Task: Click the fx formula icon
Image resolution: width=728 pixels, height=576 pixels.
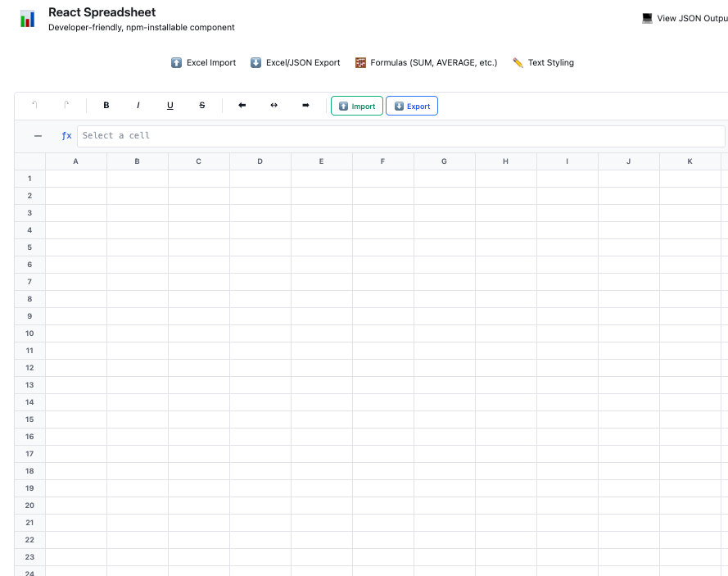Action: [66, 136]
